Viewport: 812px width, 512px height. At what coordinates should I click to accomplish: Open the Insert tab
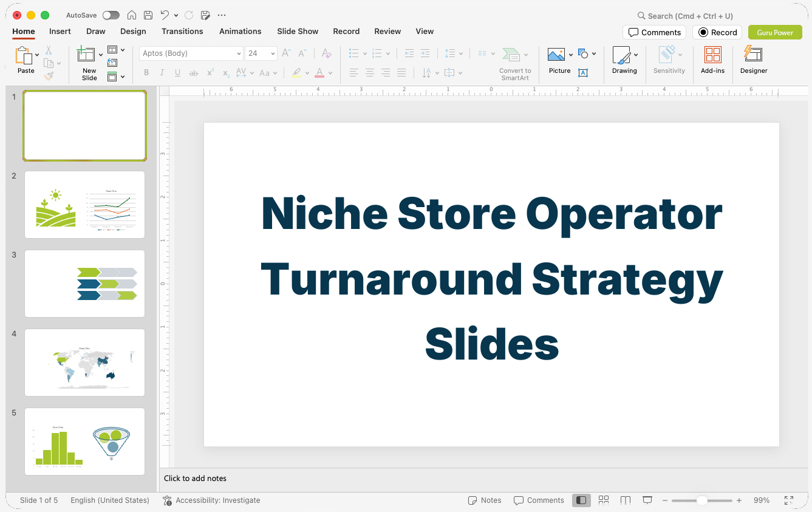click(x=60, y=31)
